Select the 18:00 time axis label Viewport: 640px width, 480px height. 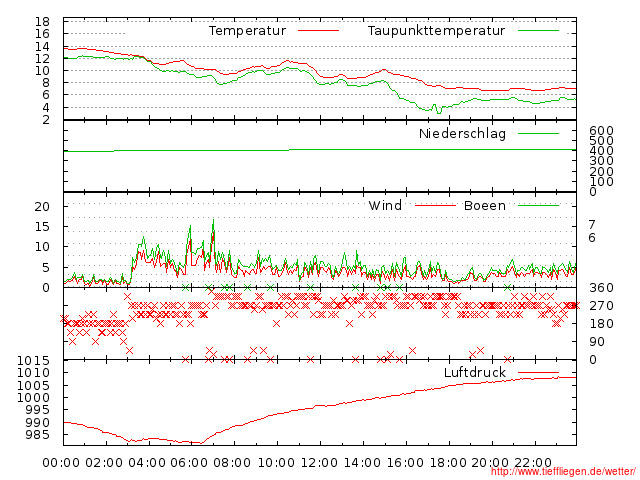pos(448,463)
